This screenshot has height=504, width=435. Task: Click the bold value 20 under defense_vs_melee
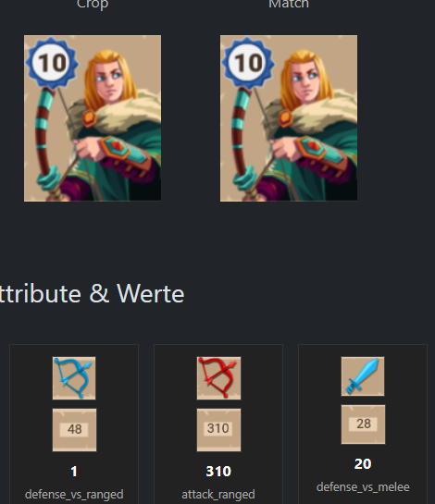click(363, 464)
